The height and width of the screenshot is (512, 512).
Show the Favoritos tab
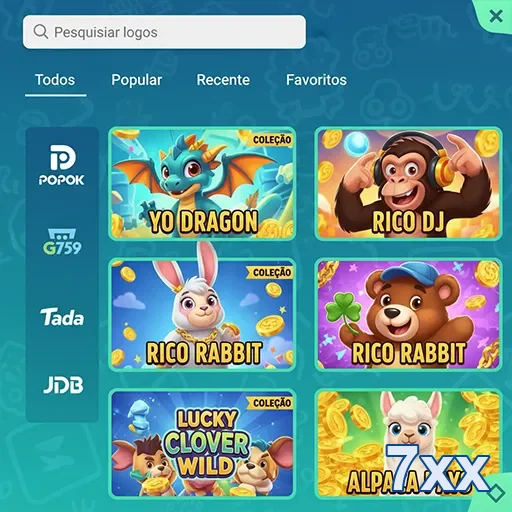point(316,80)
